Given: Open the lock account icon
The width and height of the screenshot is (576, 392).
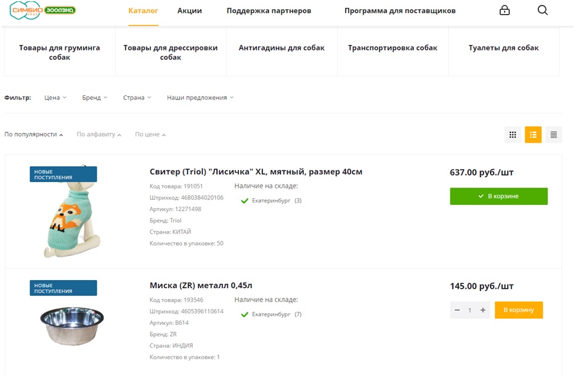Looking at the screenshot, I should pos(505,10).
